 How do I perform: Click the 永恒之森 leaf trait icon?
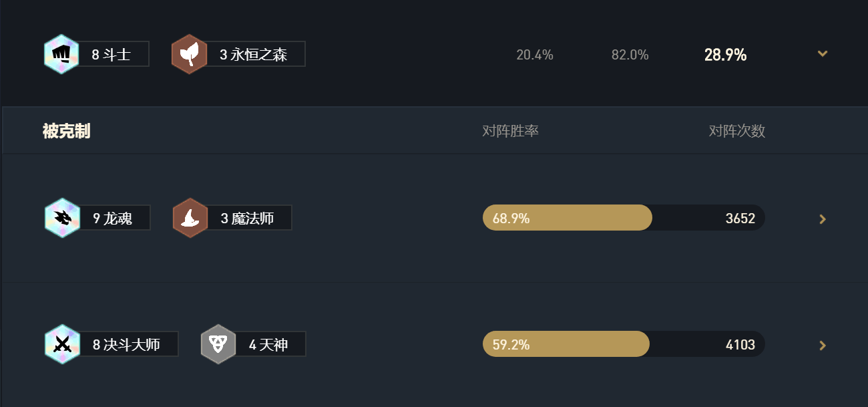click(189, 54)
